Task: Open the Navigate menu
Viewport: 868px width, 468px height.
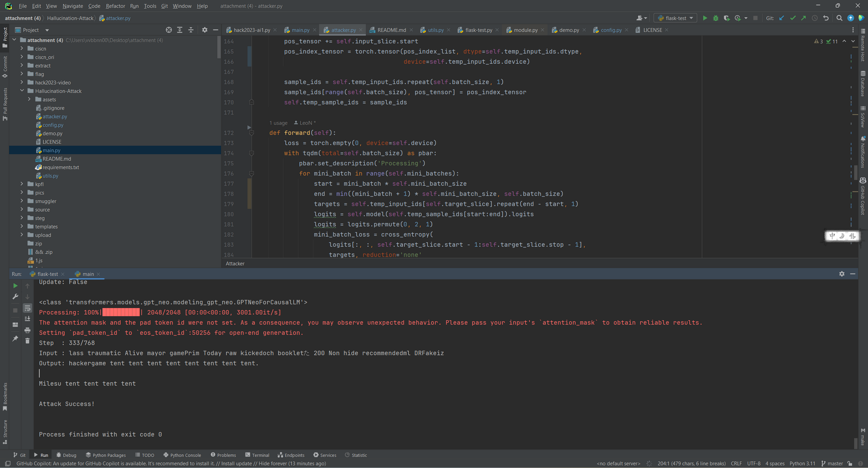Action: click(73, 6)
